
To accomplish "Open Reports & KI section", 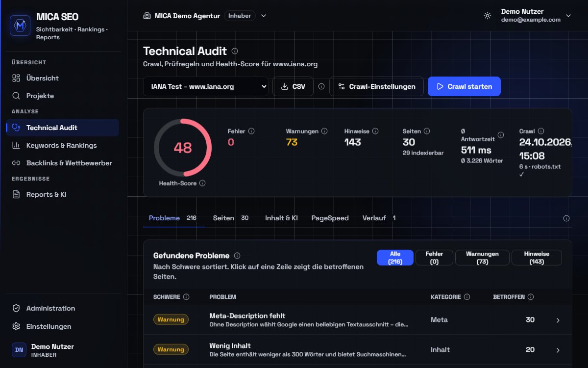I will pyautogui.click(x=63, y=194).
